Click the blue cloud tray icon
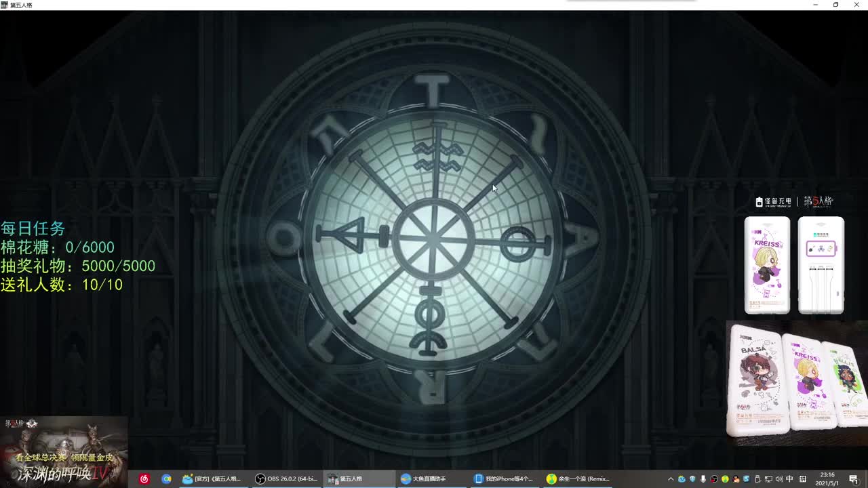Viewport: 868px width, 488px height. point(682,479)
